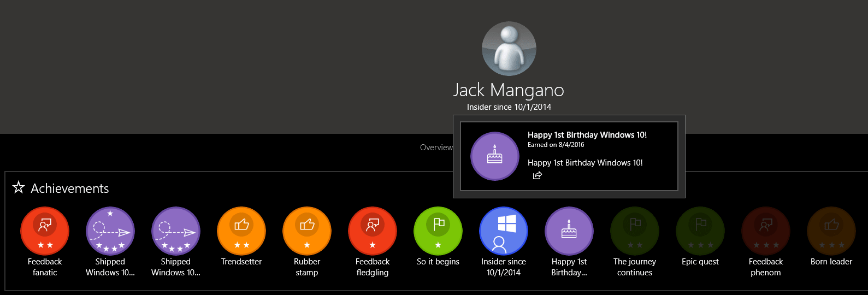Image resolution: width=868 pixels, height=295 pixels.
Task: Click the Jack Mangano name text
Action: 509,90
